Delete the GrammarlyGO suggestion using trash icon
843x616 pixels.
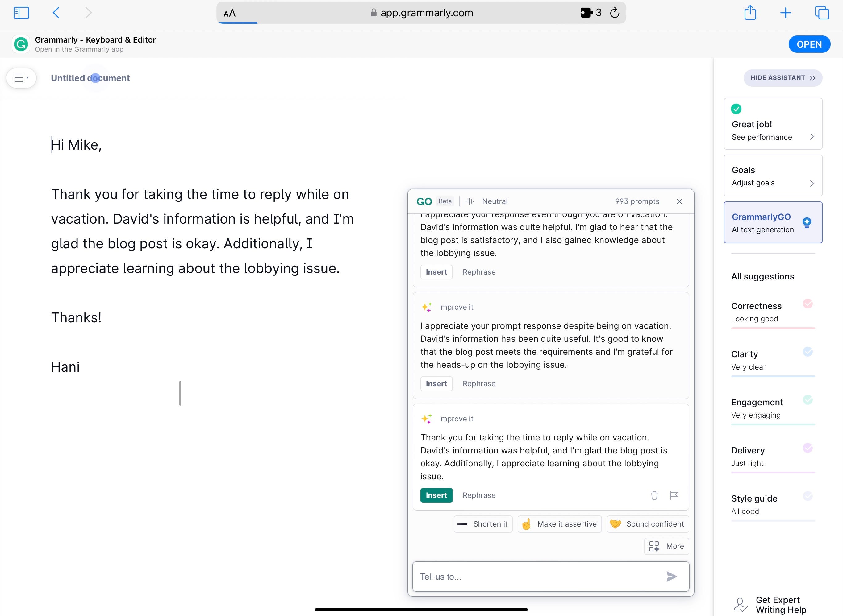[654, 496]
